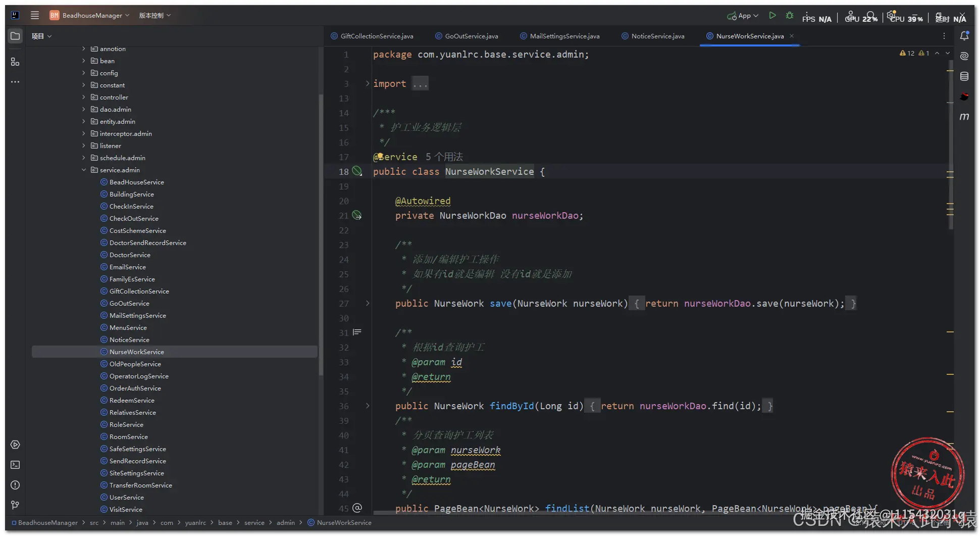
Task: Open the AI Assistant spiral icon
Action: click(964, 56)
